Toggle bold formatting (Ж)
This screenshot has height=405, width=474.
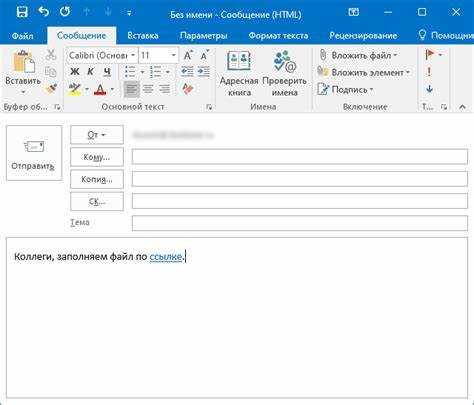pyautogui.click(x=75, y=72)
